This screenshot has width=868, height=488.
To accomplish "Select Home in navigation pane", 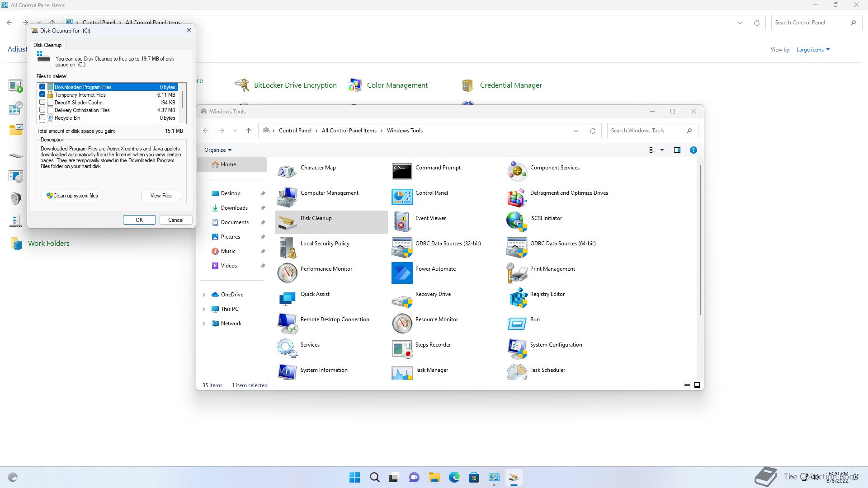I will click(x=232, y=164).
